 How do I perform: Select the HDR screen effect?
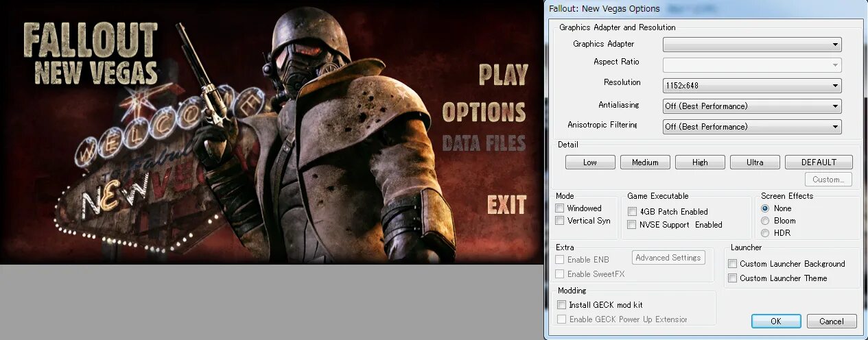click(x=765, y=233)
